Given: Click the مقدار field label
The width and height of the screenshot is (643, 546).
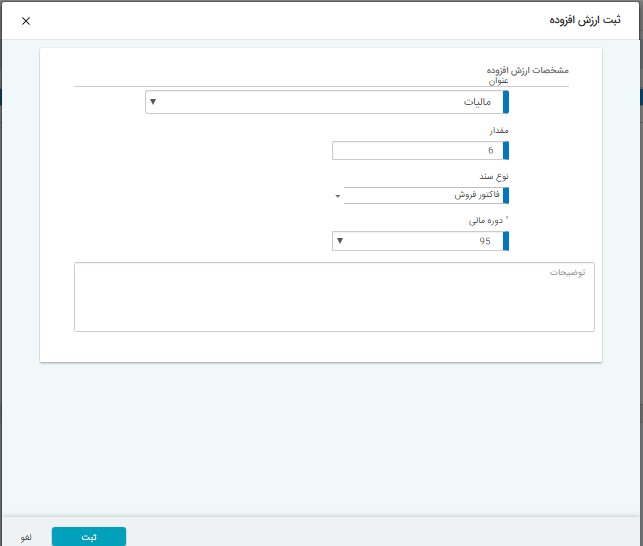Looking at the screenshot, I should coord(499,130).
